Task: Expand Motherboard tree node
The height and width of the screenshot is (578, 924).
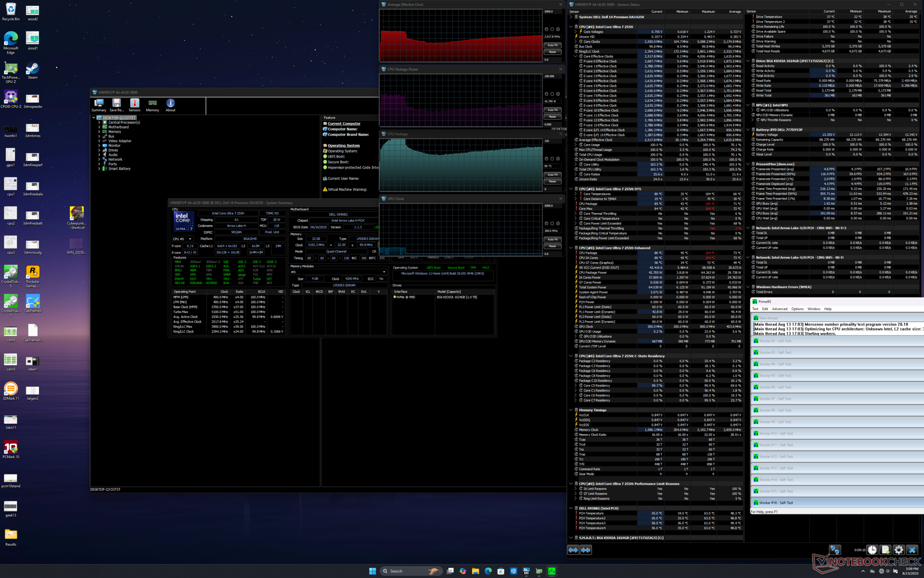Action: 99,127
